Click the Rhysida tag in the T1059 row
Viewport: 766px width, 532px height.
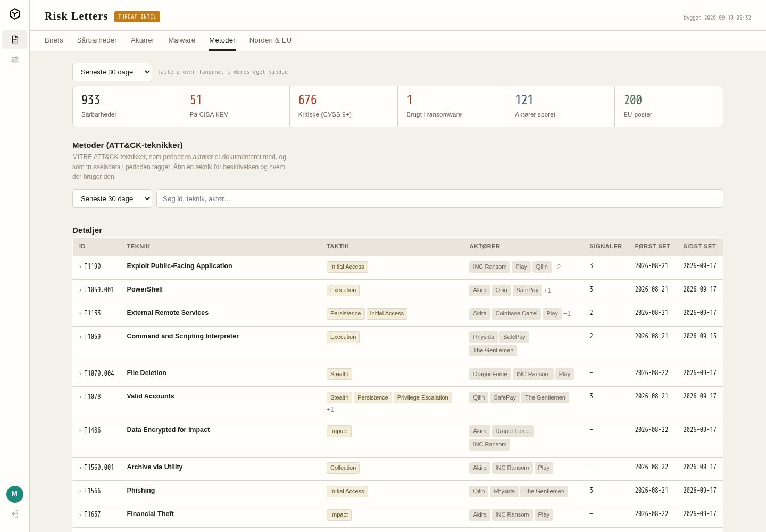tap(484, 337)
